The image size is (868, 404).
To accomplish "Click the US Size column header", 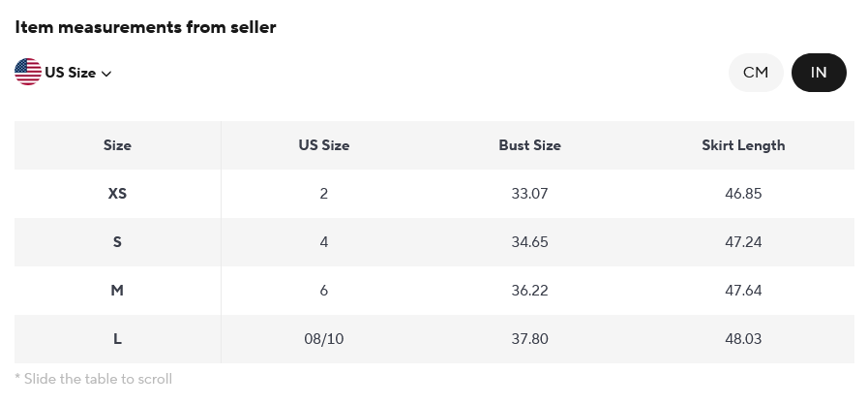I will pos(323,145).
